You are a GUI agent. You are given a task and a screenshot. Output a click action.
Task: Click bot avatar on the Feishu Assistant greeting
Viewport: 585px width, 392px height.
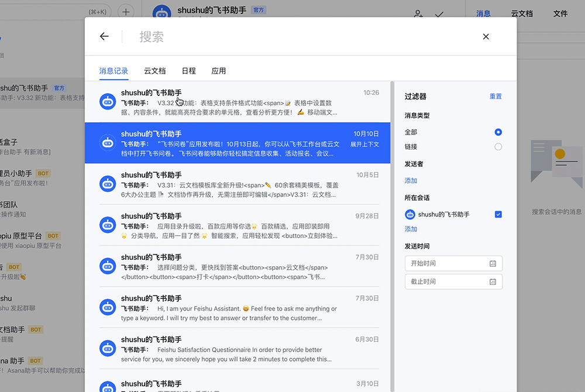pos(108,307)
